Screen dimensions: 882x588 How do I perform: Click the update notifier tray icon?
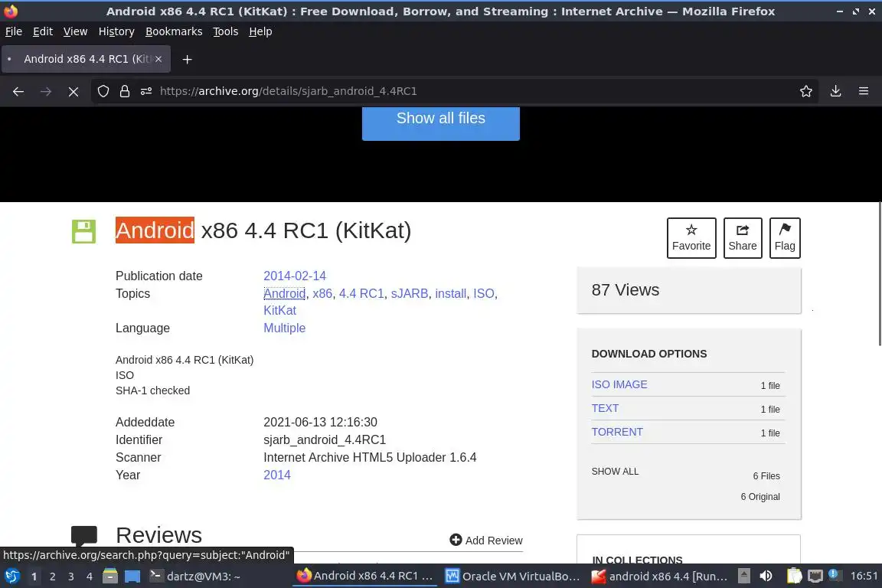[835, 575]
